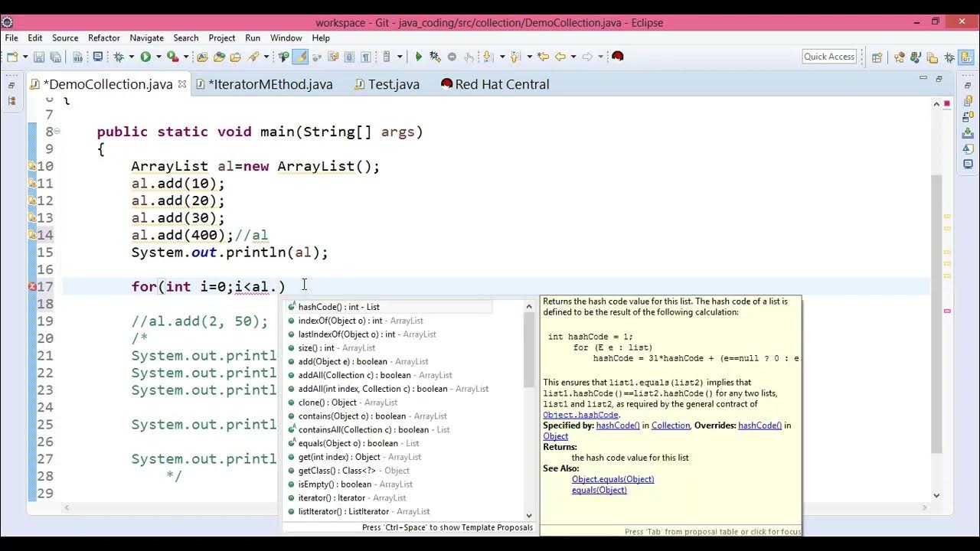
Task: Open the Refactor menu
Action: (x=104, y=37)
